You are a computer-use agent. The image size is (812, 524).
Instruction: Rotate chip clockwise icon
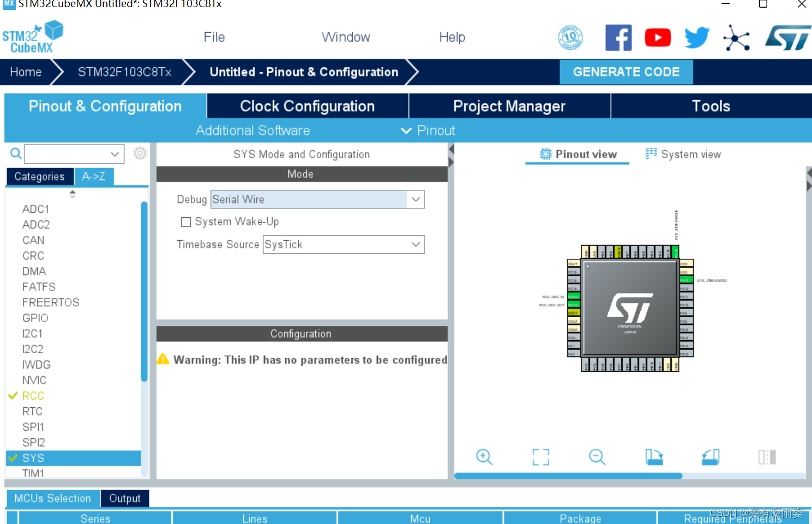pyautogui.click(x=654, y=457)
